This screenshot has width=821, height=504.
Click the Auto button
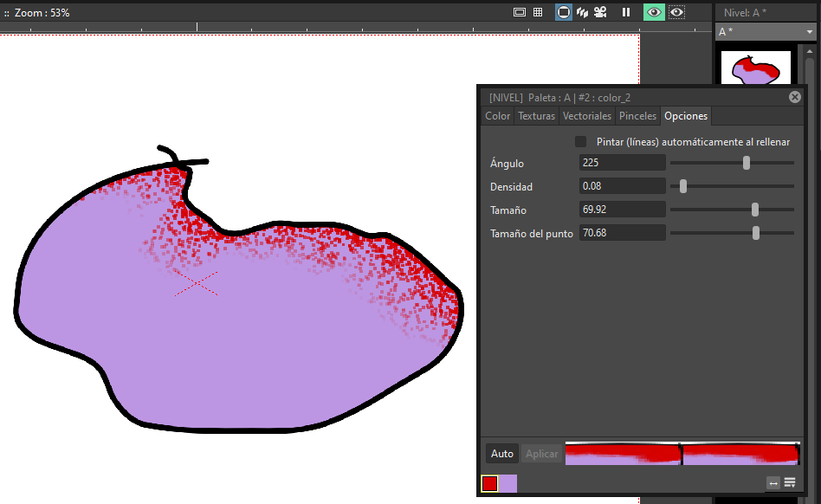pyautogui.click(x=501, y=453)
